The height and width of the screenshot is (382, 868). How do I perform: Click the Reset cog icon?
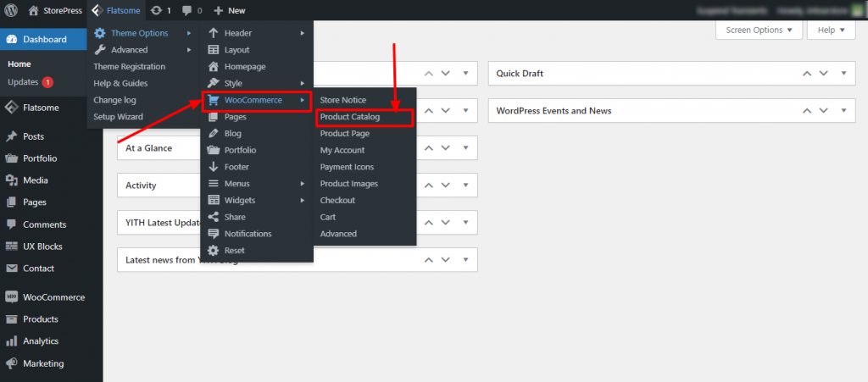(213, 251)
